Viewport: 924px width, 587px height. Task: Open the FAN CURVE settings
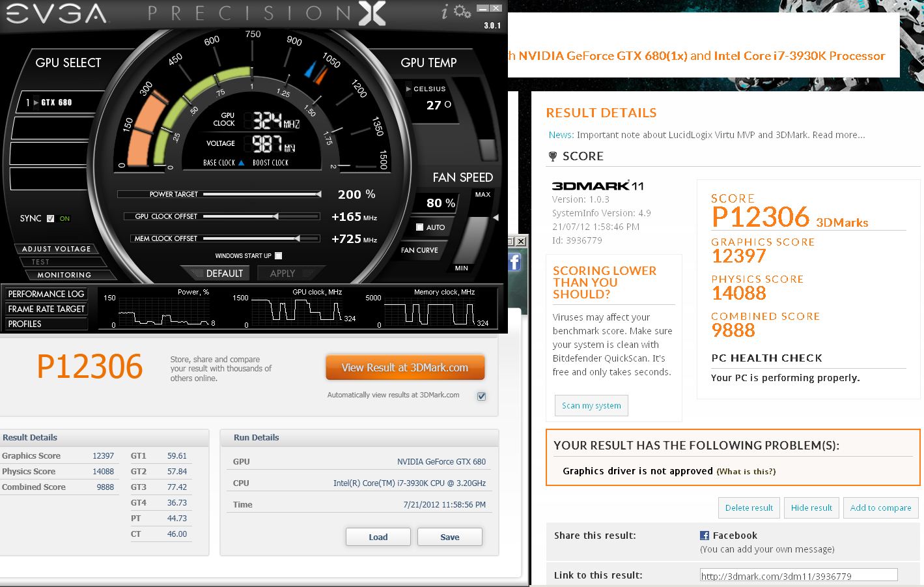[419, 250]
